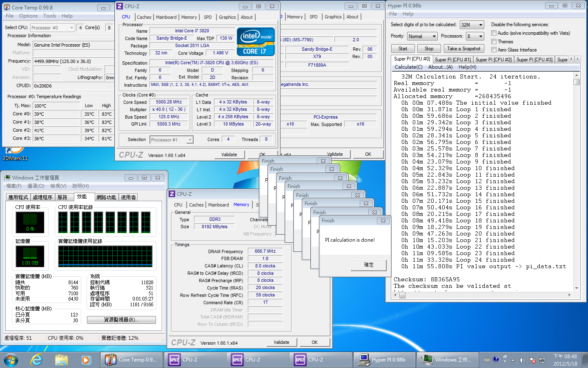
Task: Open the network connection tray icon
Action: tap(542, 360)
